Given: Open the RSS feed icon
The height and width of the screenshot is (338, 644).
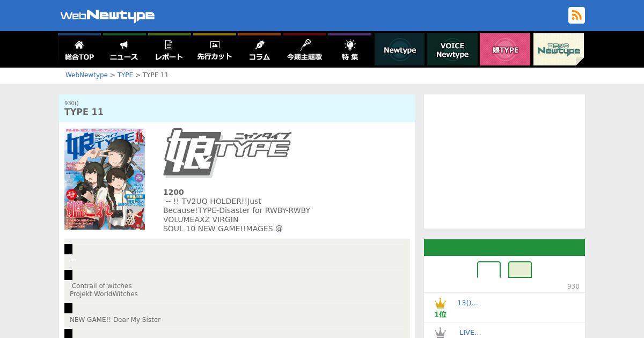Looking at the screenshot, I should [x=576, y=15].
